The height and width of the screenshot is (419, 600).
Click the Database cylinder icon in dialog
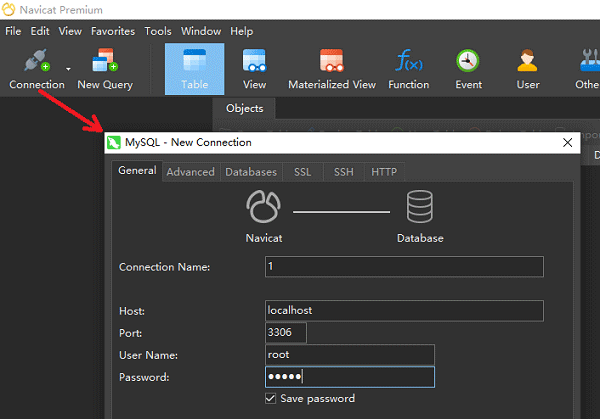pos(420,207)
